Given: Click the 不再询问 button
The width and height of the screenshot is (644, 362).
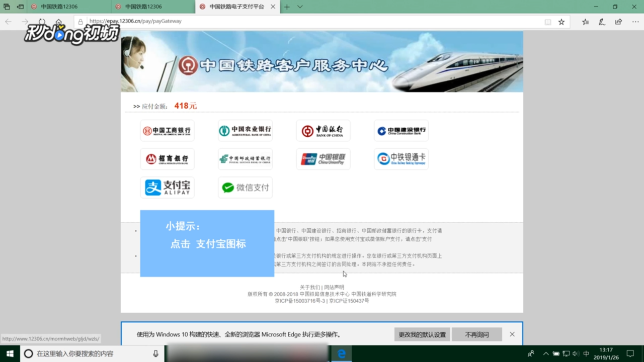Looking at the screenshot, I should tap(477, 334).
